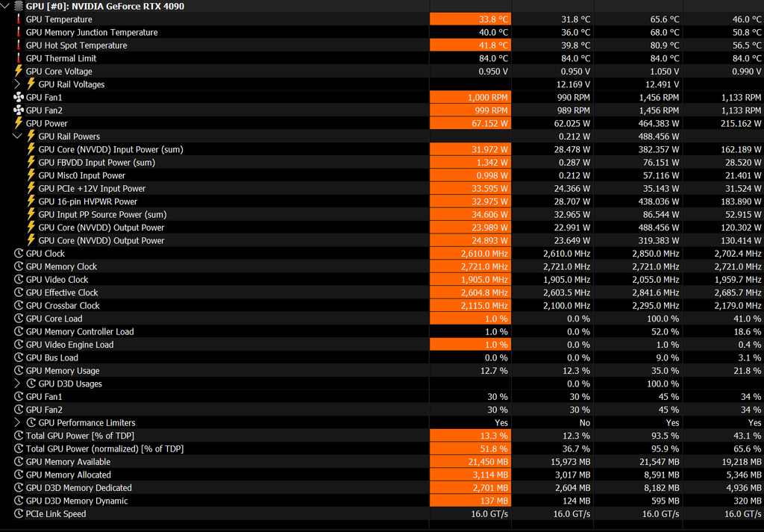
Task: Expand the GPU Rail Voltages node
Action: point(18,84)
